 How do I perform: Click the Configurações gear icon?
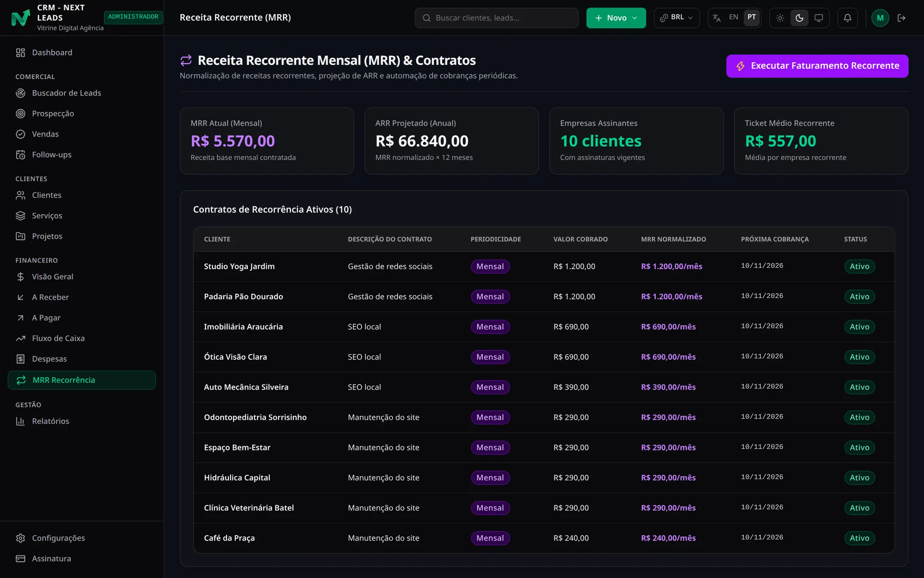pyautogui.click(x=20, y=538)
